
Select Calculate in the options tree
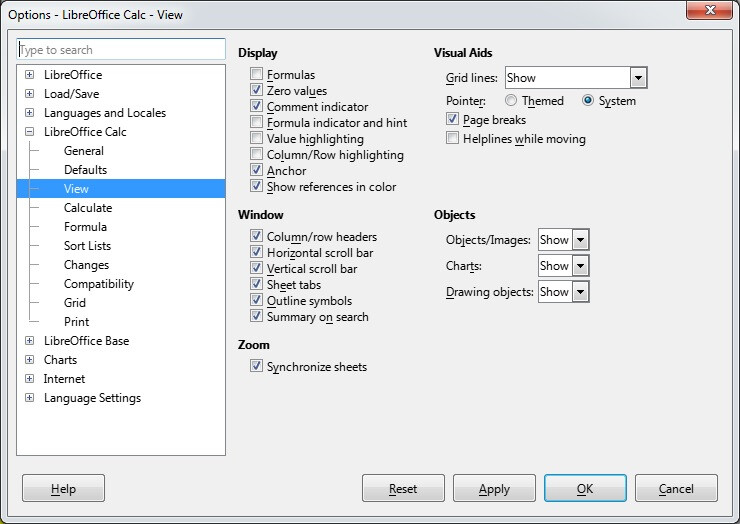tap(88, 208)
